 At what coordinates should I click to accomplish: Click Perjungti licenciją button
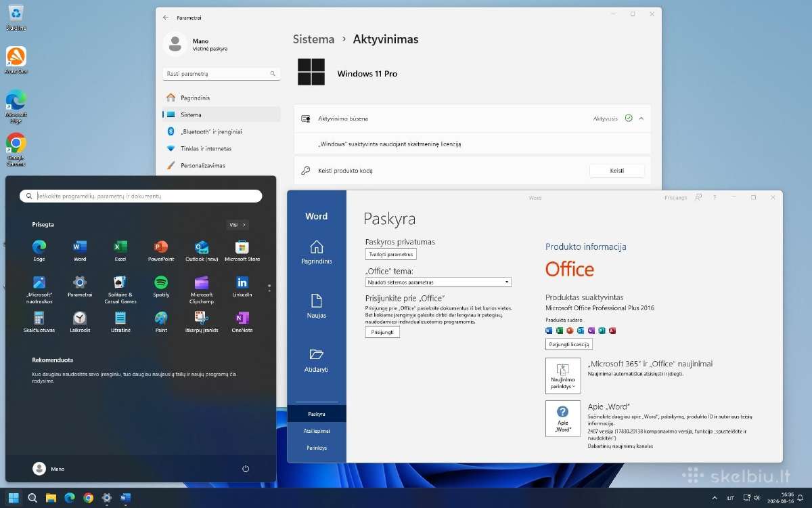point(569,344)
